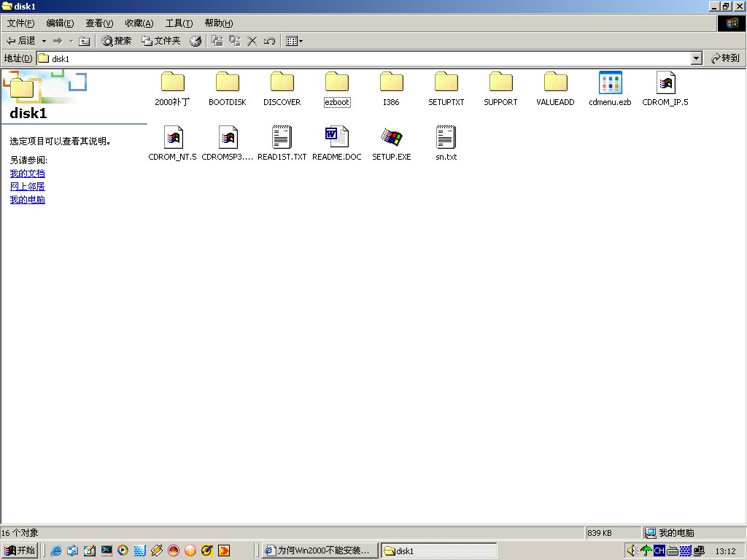Screen dimensions: 747x560
Task: Open the 工具(T) menu
Action: (x=179, y=23)
